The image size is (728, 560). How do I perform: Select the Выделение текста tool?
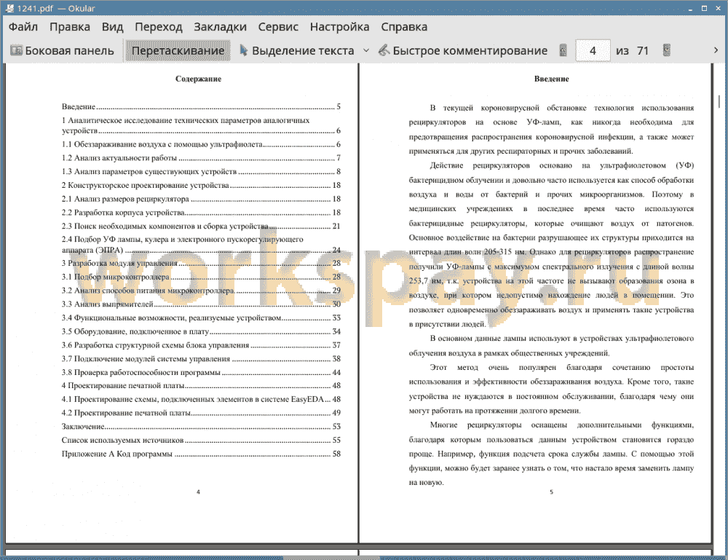pos(296,51)
